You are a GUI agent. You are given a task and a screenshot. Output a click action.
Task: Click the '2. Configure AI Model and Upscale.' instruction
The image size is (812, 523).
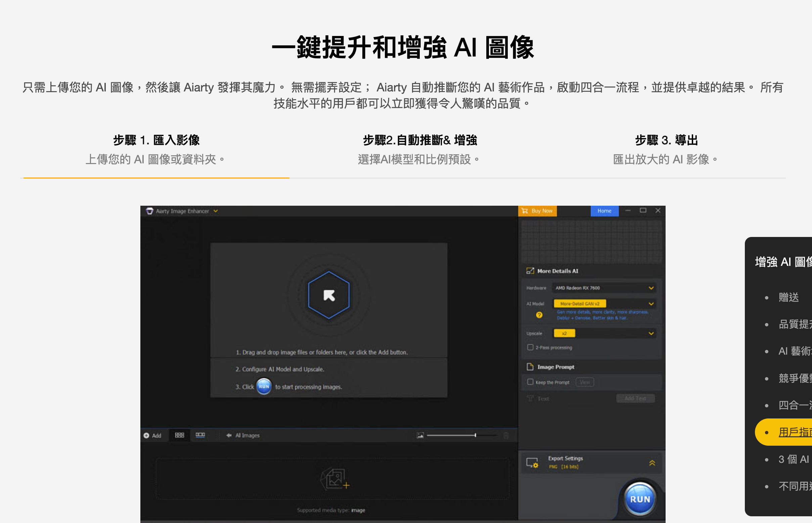click(x=280, y=369)
